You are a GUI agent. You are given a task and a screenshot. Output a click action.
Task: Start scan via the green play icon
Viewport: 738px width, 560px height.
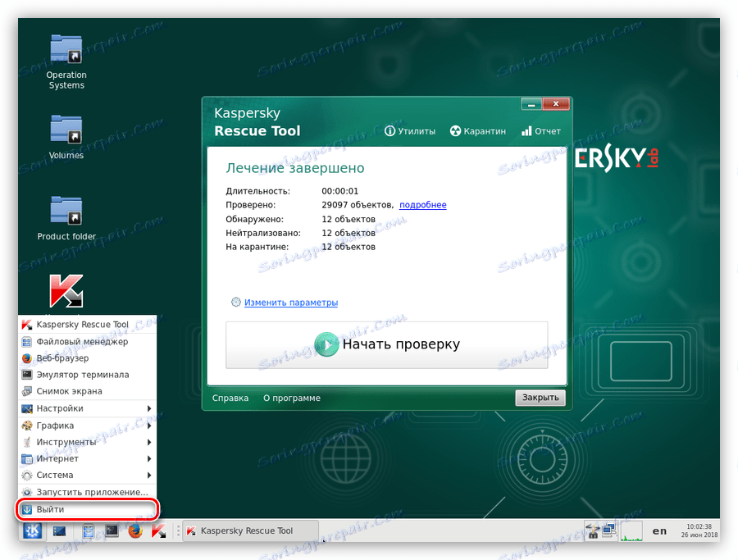point(326,344)
